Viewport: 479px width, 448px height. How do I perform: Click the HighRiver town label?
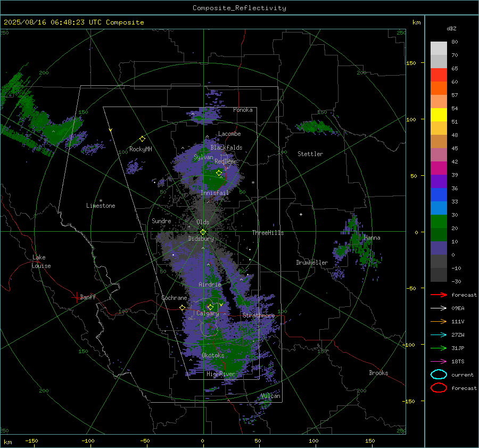[221, 374]
